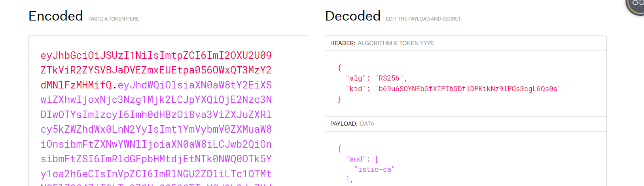Click the token line beginning with y1oa2h6e

pyautogui.click(x=156, y=174)
